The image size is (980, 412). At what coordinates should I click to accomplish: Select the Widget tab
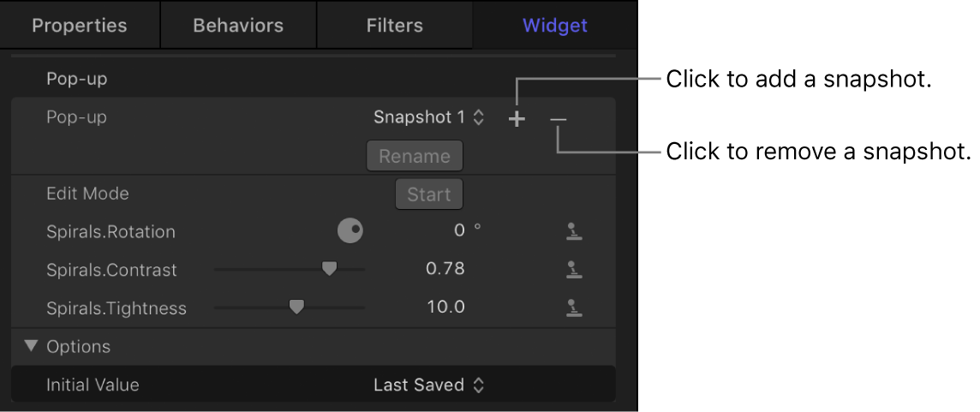pos(555,25)
